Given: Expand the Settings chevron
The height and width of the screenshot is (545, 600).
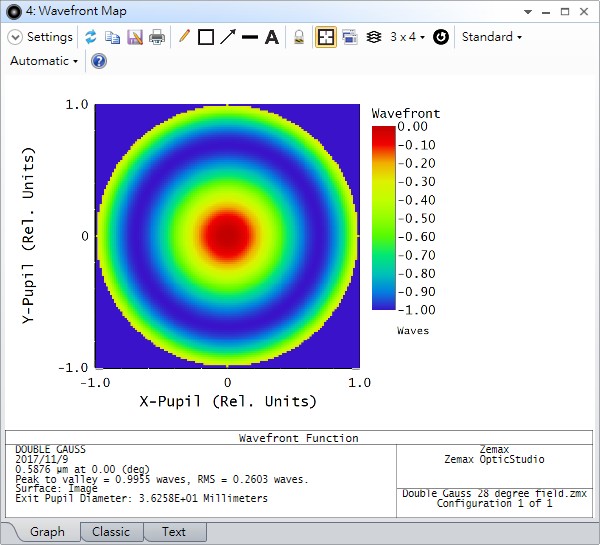Looking at the screenshot, I should pos(15,37).
